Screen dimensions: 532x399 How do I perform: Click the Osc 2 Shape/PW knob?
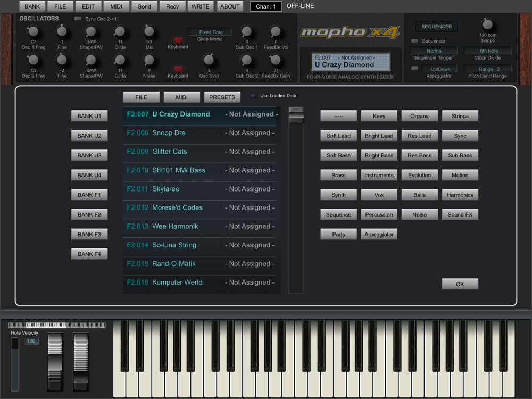(x=90, y=60)
